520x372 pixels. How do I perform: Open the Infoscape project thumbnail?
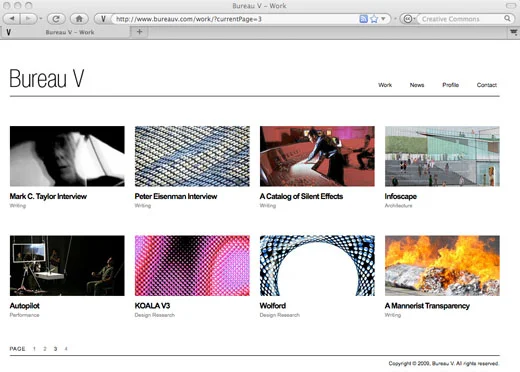coord(442,156)
